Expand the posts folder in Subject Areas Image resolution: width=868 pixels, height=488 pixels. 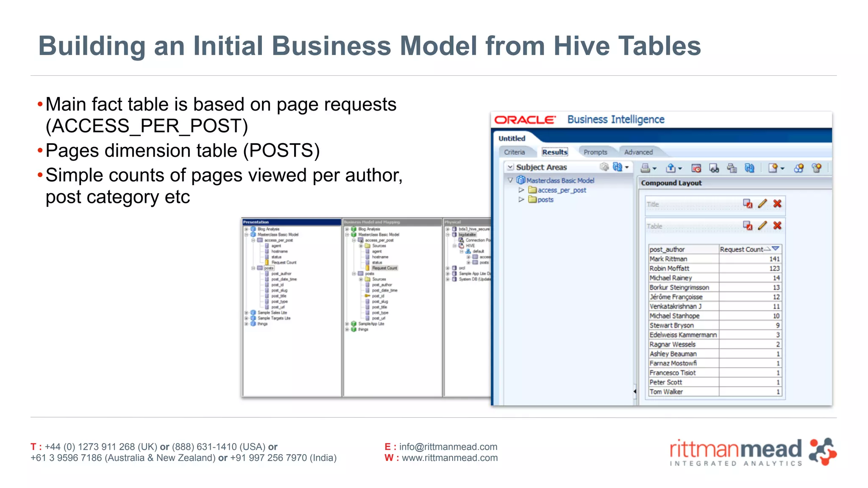coord(521,200)
